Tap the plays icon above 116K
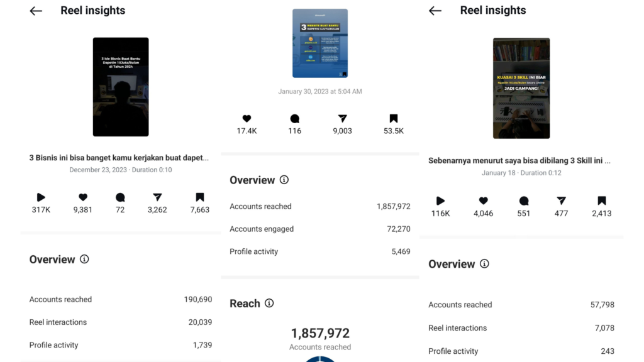Viewport: 644px width, 362px height. pyautogui.click(x=440, y=201)
